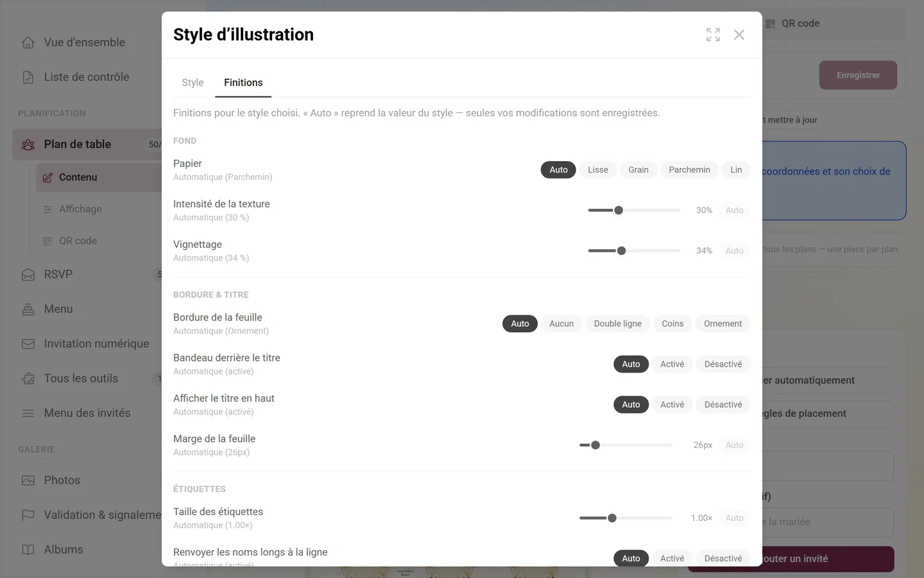Image resolution: width=924 pixels, height=578 pixels.
Task: Open the QR code tab in the background page
Action: click(793, 24)
